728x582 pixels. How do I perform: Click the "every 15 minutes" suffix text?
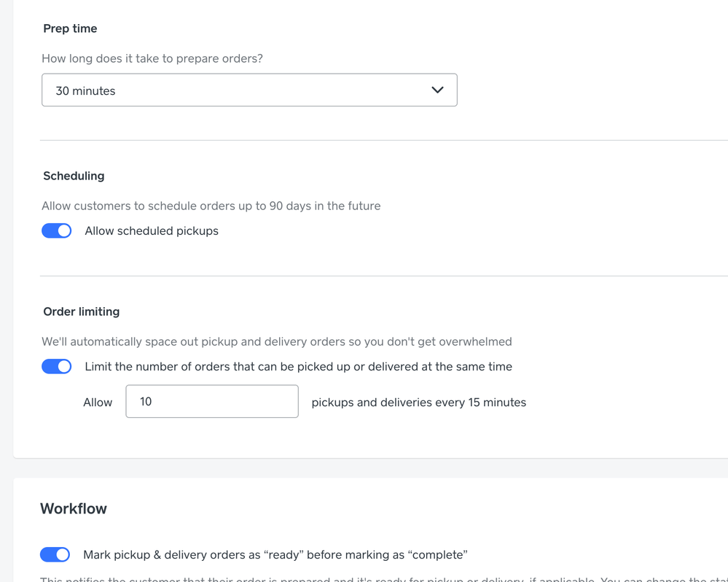pyautogui.click(x=418, y=403)
